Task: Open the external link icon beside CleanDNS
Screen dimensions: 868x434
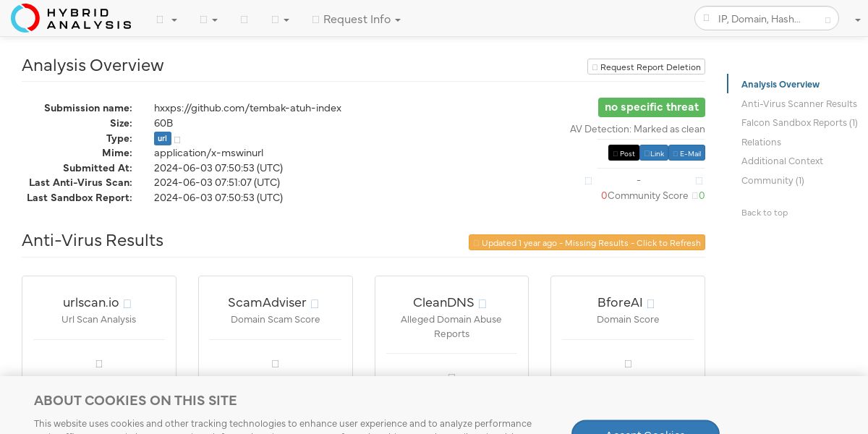Action: click(482, 304)
